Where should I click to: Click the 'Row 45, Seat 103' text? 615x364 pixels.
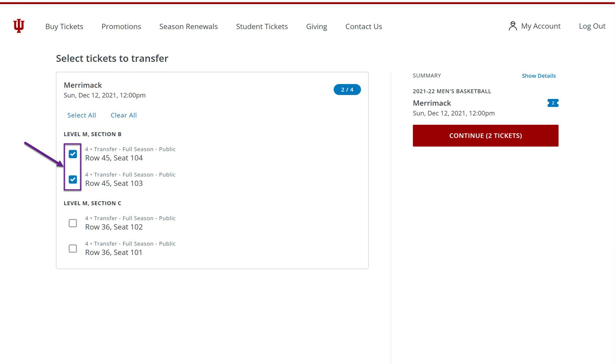(x=114, y=184)
